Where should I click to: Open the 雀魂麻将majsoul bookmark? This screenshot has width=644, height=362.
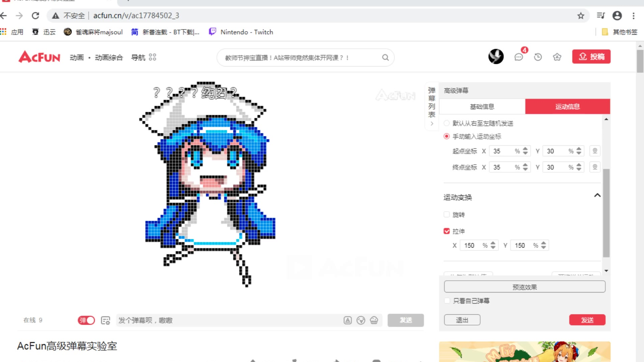pyautogui.click(x=93, y=32)
